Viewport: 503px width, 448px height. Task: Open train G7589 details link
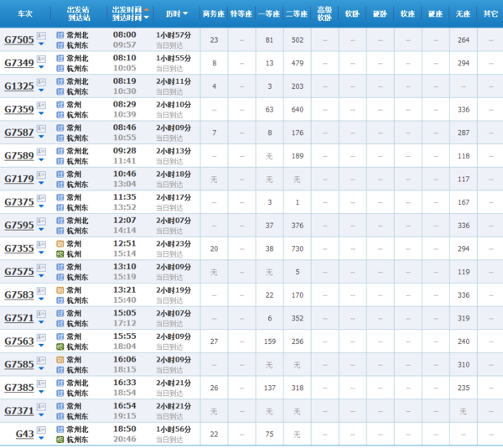click(x=18, y=156)
